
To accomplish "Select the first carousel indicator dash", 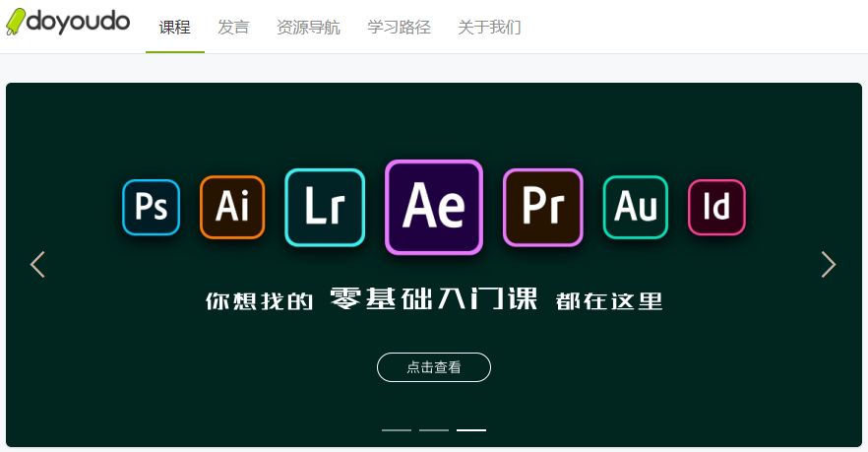I will [397, 429].
